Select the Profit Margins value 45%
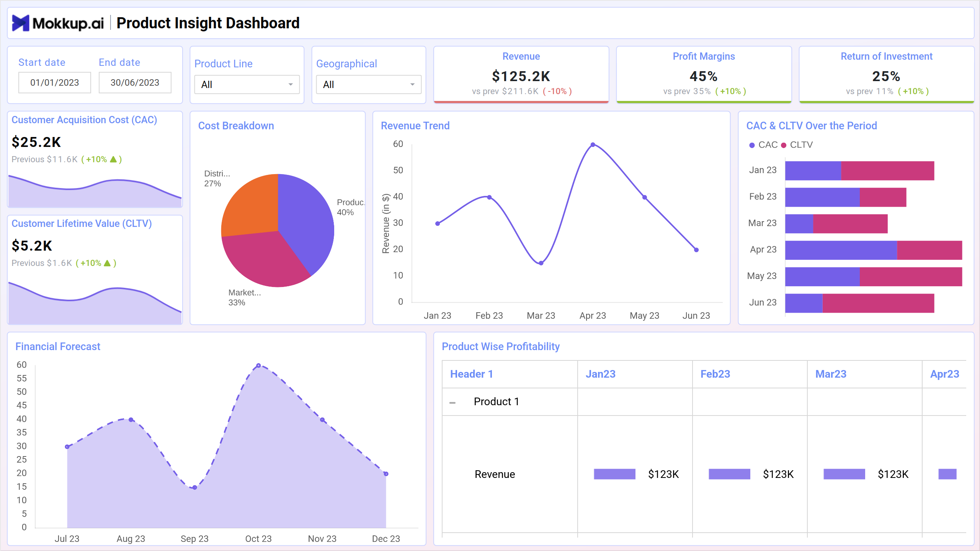Viewport: 980px width, 551px height. click(x=704, y=77)
